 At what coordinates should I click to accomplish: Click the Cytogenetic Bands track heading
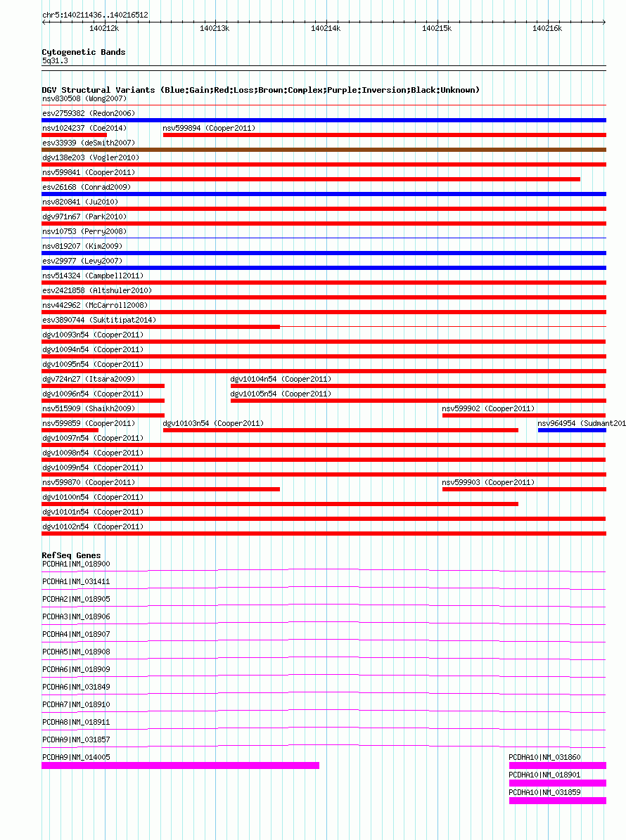[x=84, y=52]
